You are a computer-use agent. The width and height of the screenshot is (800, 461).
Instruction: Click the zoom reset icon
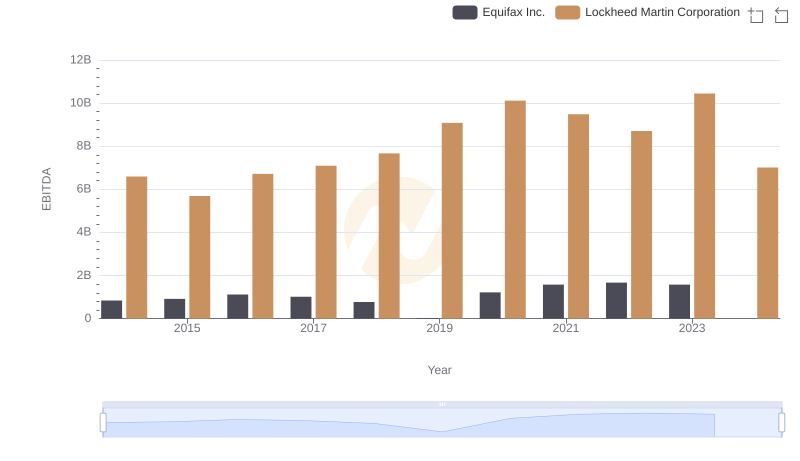click(x=781, y=15)
